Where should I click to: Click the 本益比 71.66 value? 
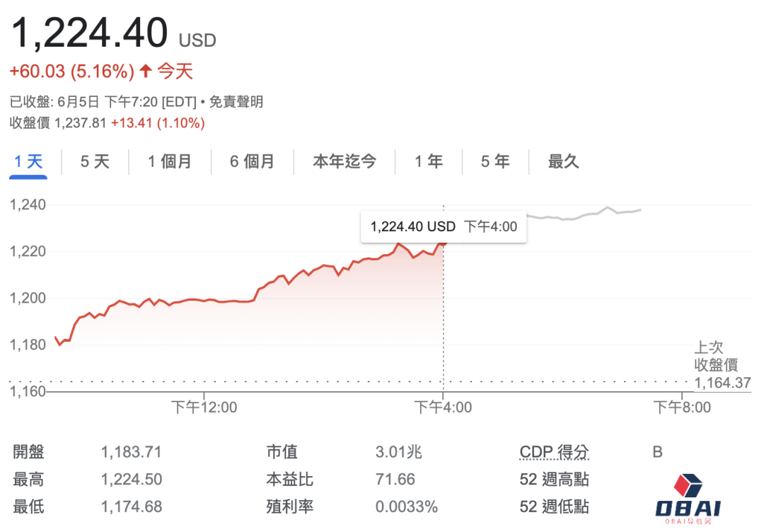395,480
